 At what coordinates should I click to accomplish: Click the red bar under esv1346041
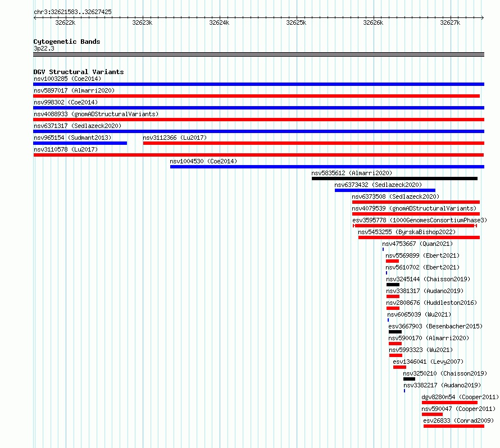(399, 367)
